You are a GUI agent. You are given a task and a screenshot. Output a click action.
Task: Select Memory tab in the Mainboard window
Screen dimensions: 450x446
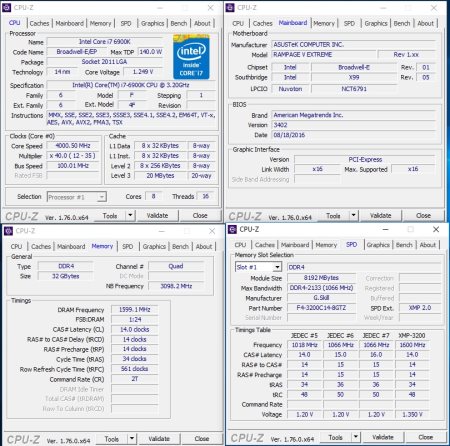(x=324, y=23)
